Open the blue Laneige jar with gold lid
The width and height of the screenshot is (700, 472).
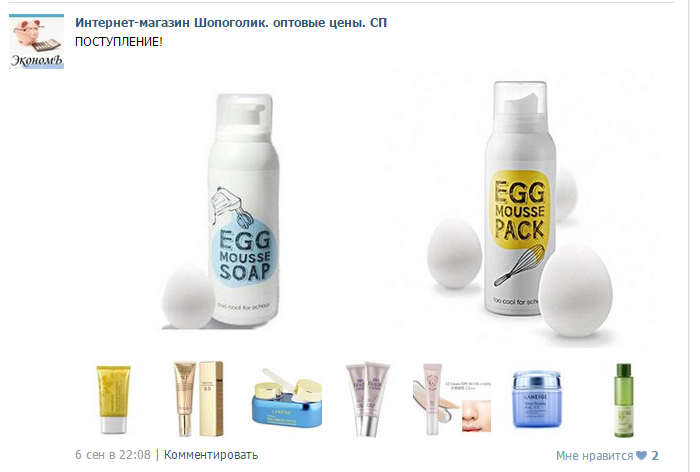[x=287, y=397]
